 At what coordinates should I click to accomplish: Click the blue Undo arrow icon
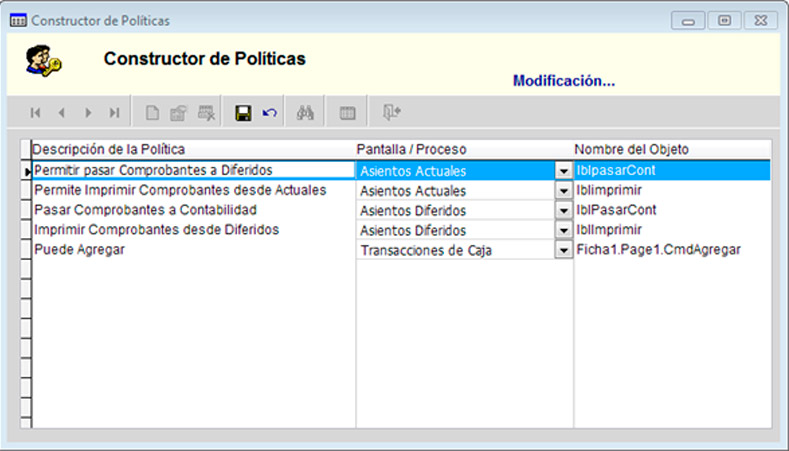[x=269, y=113]
